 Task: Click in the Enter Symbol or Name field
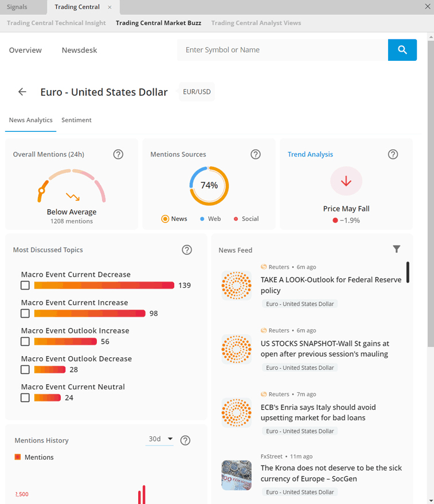click(283, 50)
